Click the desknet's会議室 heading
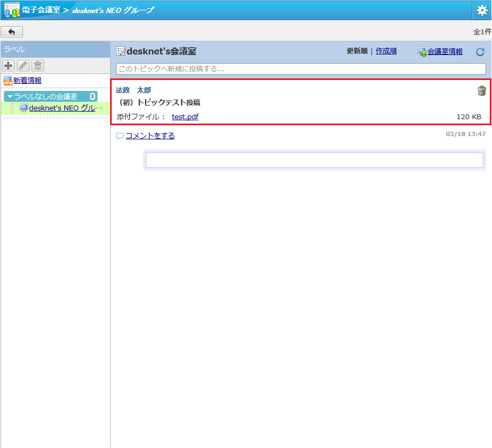 162,51
